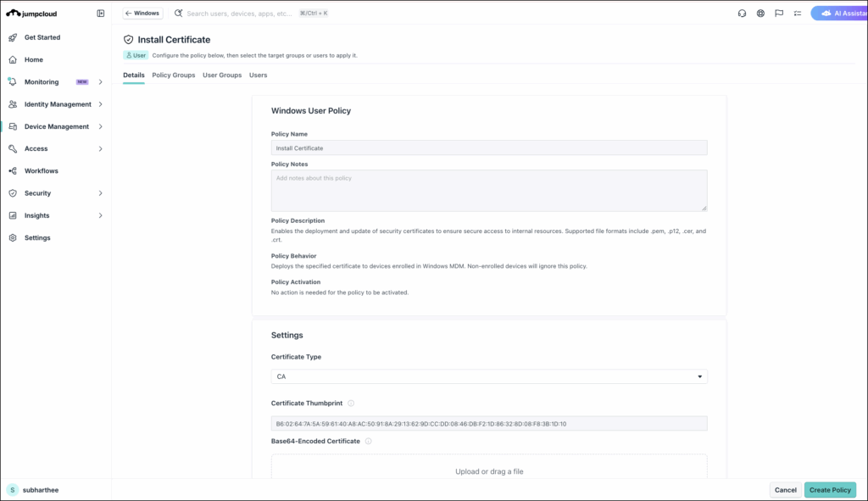Click the Monitoring bell icon

click(x=13, y=82)
